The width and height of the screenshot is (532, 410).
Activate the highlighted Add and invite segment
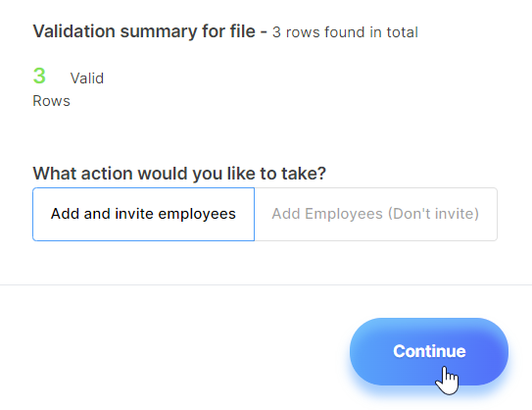click(143, 214)
